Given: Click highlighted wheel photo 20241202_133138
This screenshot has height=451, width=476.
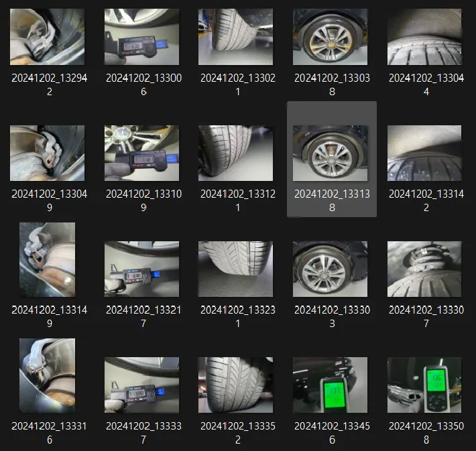Looking at the screenshot, I should pos(330,153).
